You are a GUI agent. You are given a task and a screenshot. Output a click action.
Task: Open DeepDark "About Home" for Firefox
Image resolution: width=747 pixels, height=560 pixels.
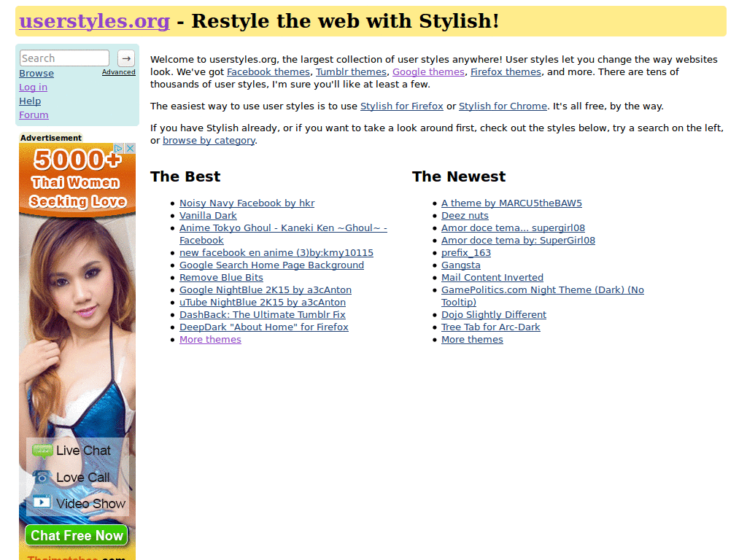(x=264, y=327)
